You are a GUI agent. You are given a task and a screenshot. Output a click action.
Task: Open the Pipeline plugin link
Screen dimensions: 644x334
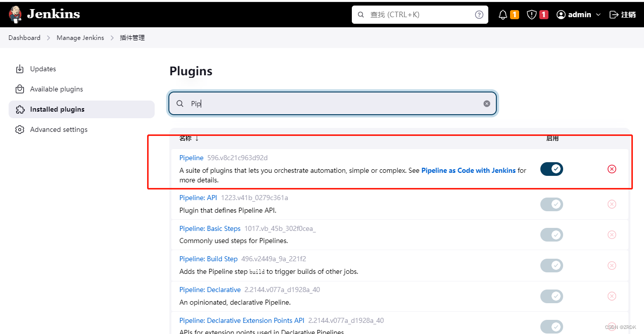pos(192,158)
